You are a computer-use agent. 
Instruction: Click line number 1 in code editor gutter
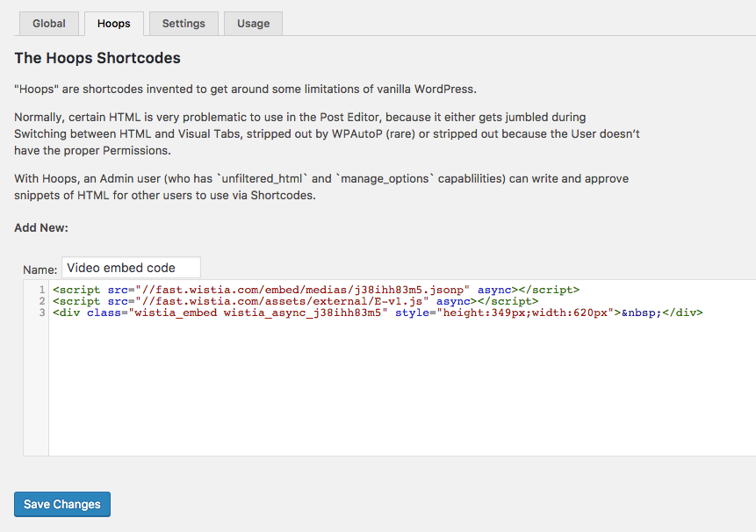[x=42, y=290]
